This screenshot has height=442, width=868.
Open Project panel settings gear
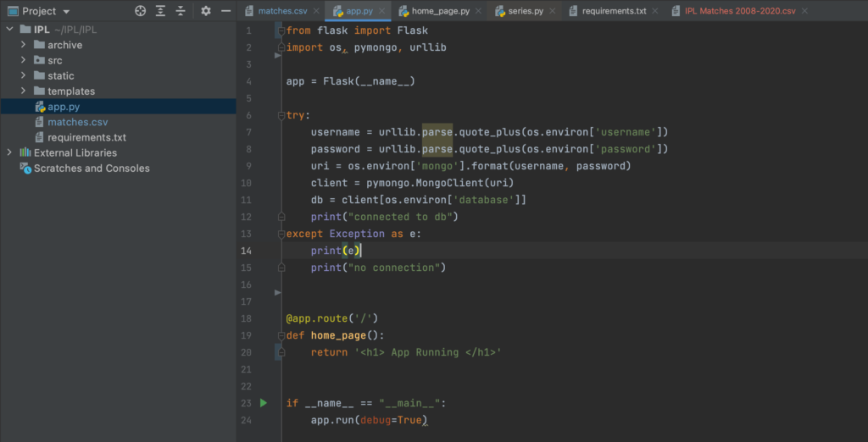point(205,11)
